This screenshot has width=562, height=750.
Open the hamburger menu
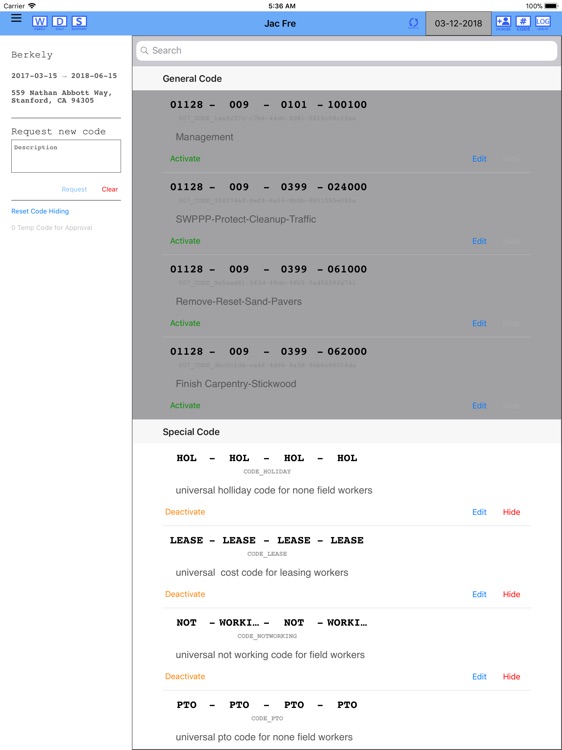[16, 18]
